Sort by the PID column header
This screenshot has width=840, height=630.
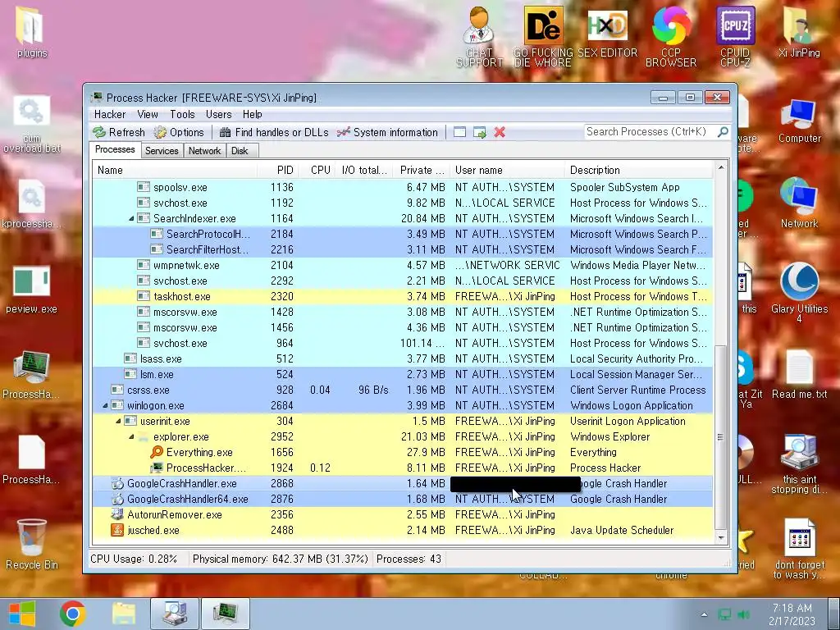point(277,171)
